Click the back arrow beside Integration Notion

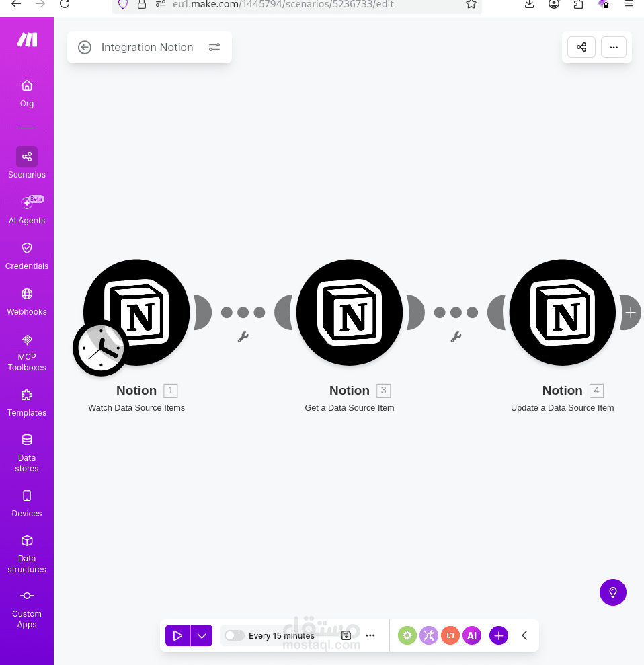coord(85,47)
